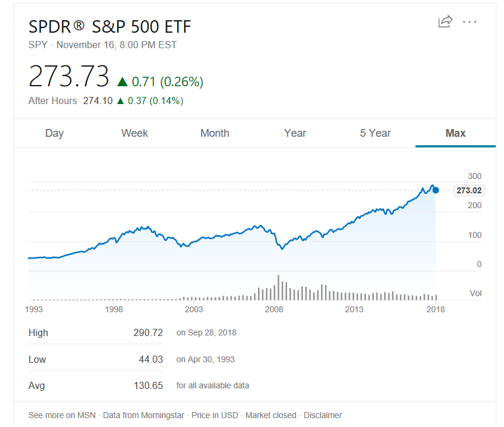Open the Disclaimer link
Image resolution: width=504 pixels, height=427 pixels.
coord(323,415)
